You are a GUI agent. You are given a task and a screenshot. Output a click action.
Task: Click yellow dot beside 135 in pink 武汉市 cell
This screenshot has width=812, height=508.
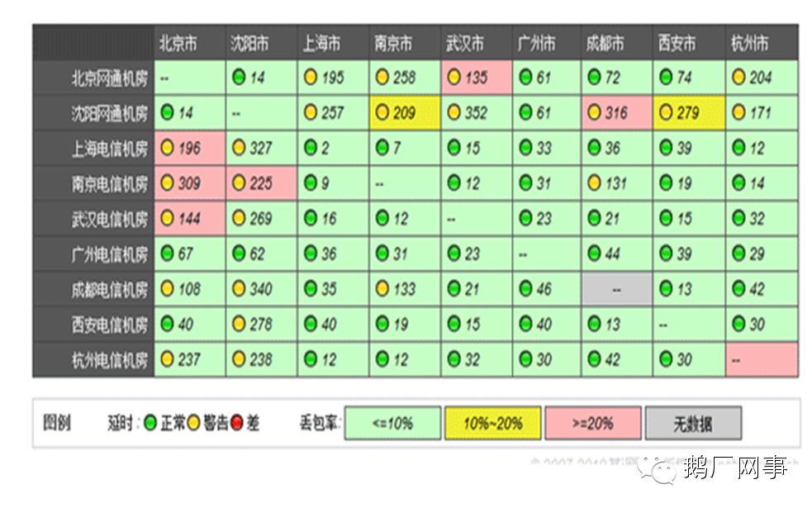pos(453,77)
